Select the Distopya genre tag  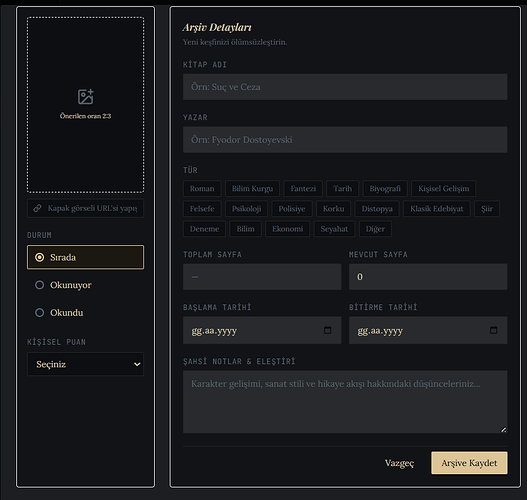click(377, 209)
